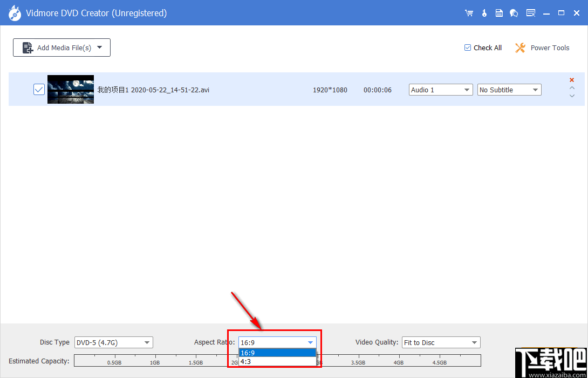588x378 pixels.
Task: Open the log document icon in titlebar
Action: [499, 12]
